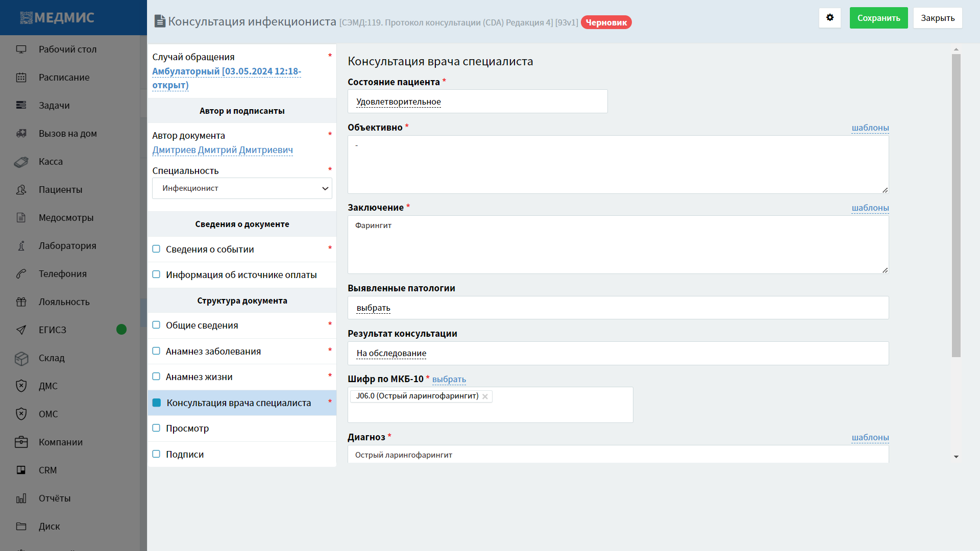Click the Отчёты chart icon
The width and height of the screenshot is (980, 551).
tap(21, 498)
